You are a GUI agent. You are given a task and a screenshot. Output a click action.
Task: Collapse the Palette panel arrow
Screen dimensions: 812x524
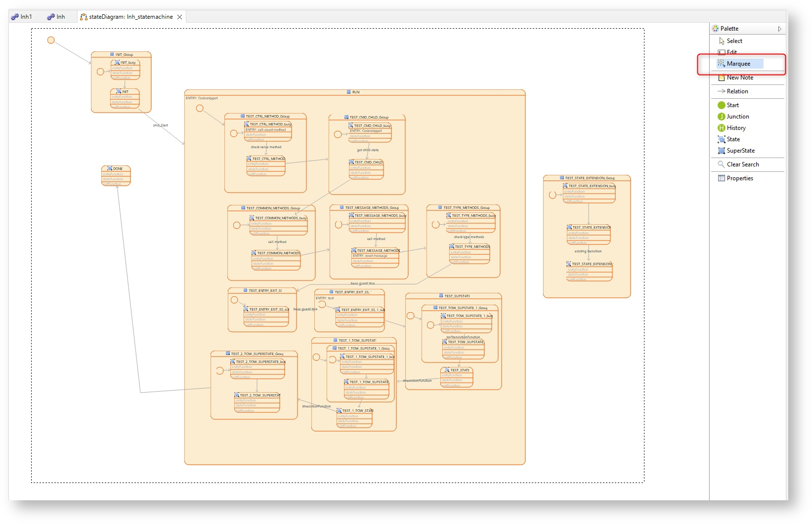[x=779, y=29]
